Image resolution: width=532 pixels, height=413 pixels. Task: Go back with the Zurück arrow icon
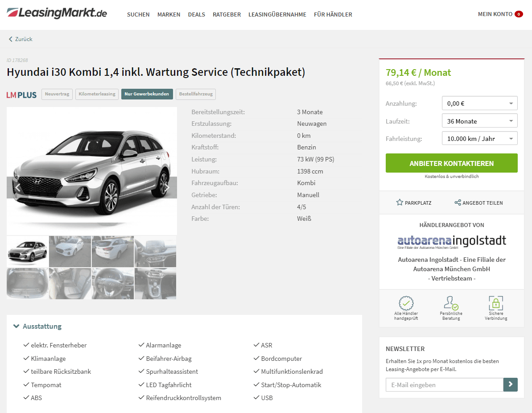coord(10,39)
